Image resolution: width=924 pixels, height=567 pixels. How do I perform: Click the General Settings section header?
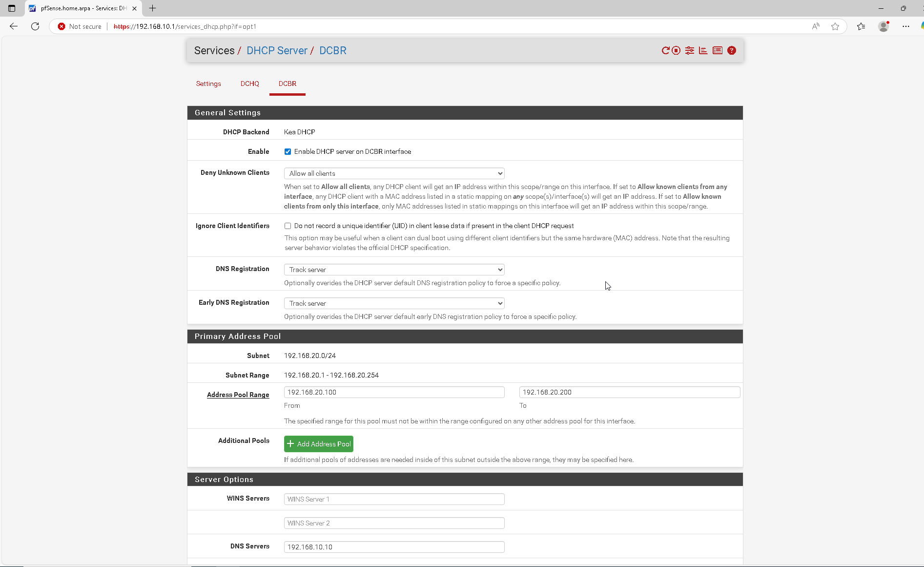[465, 113]
